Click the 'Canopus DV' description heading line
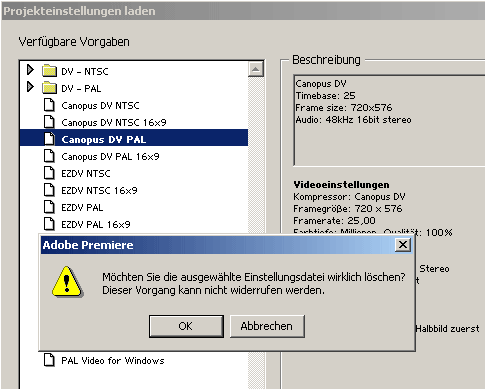Image resolution: width=485 pixels, height=389 pixels. point(321,84)
